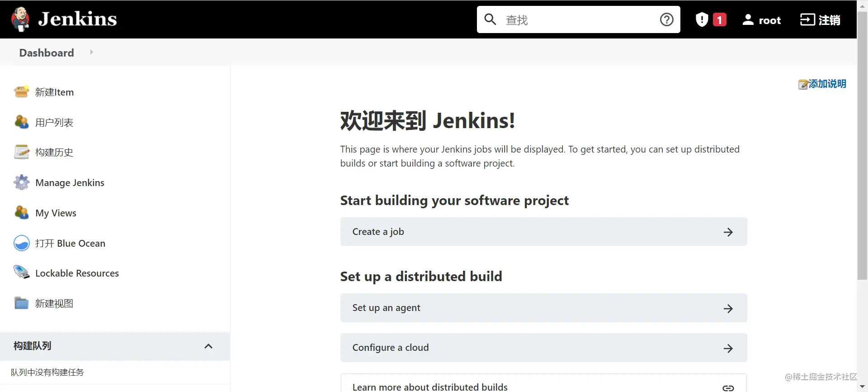Image resolution: width=868 pixels, height=392 pixels.
Task: Click the 队列中没有构建任务 message
Action: tap(47, 372)
